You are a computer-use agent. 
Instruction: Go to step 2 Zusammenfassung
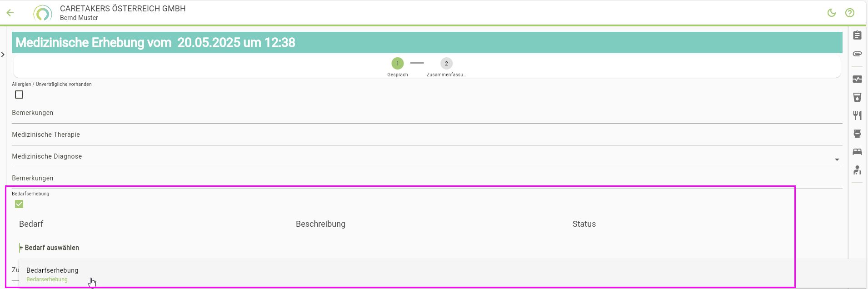446,64
